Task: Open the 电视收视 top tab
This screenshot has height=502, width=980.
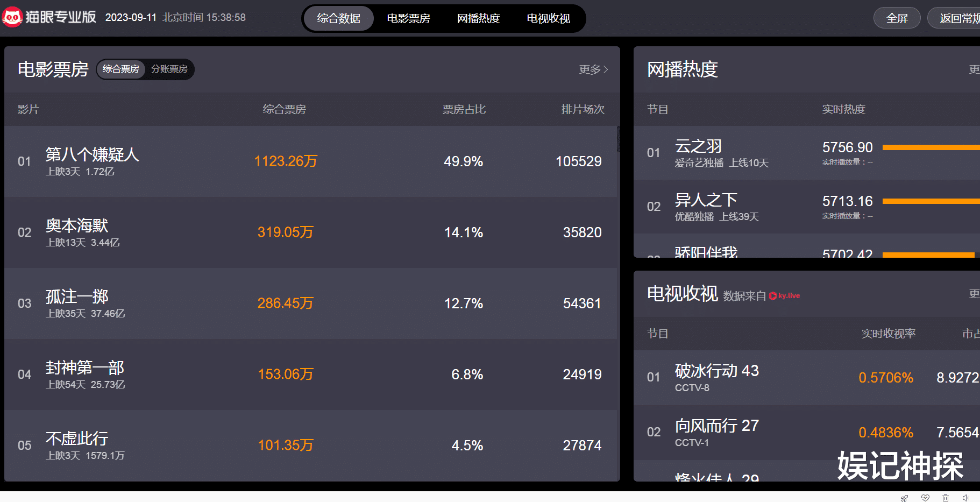Action: pyautogui.click(x=549, y=18)
